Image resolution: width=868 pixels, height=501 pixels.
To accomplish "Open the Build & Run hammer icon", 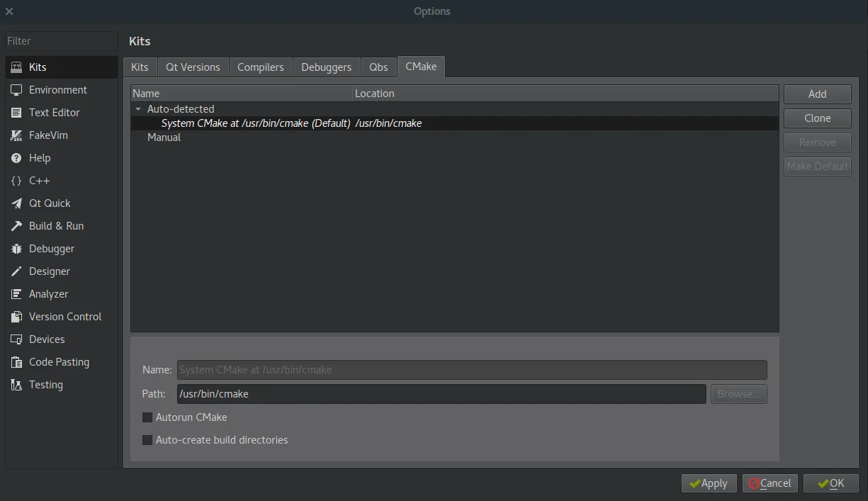I will (16, 226).
